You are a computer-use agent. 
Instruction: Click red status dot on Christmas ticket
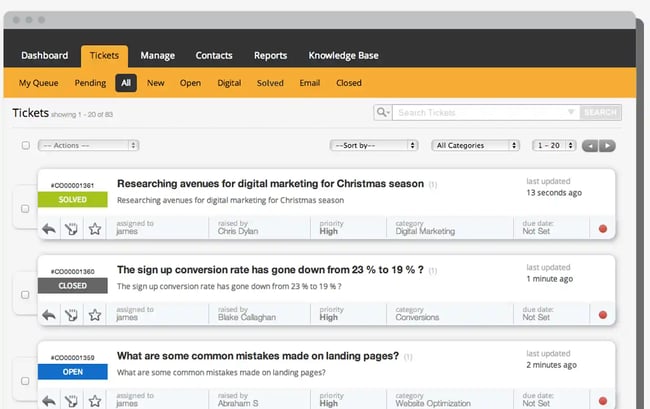602,229
